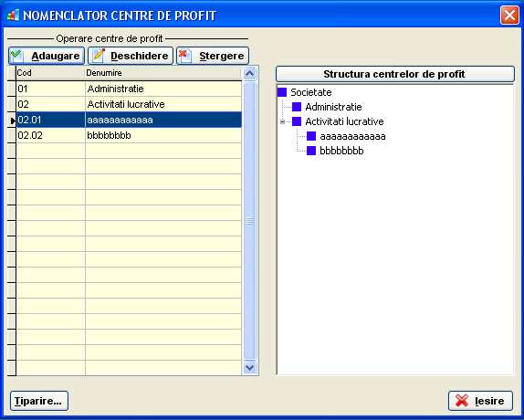Click the Cod column header
This screenshot has height=420, width=524.
[x=50, y=73]
